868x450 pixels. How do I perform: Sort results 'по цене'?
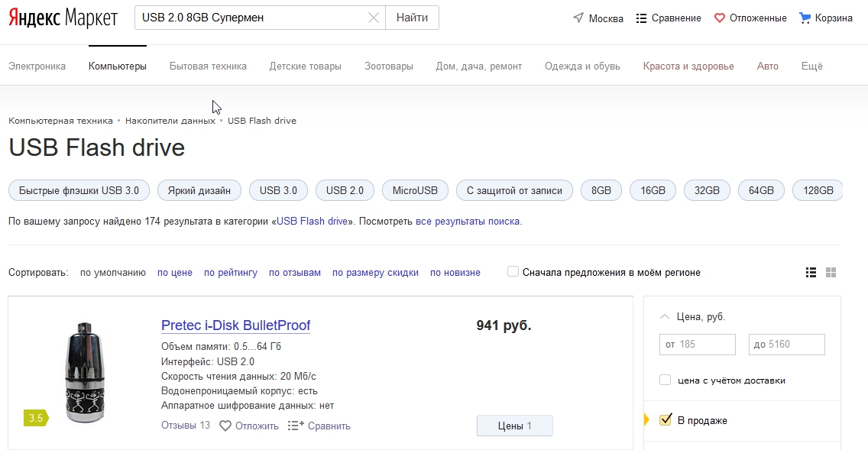[x=175, y=272]
